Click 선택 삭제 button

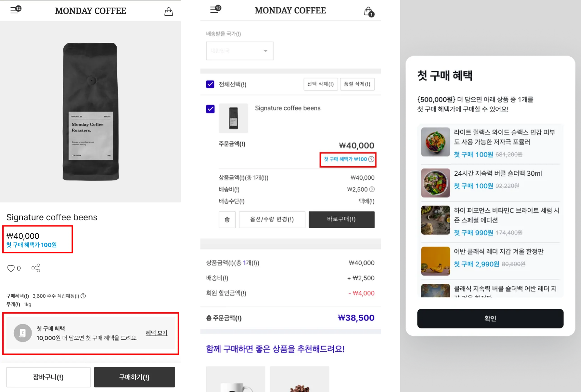321,84
